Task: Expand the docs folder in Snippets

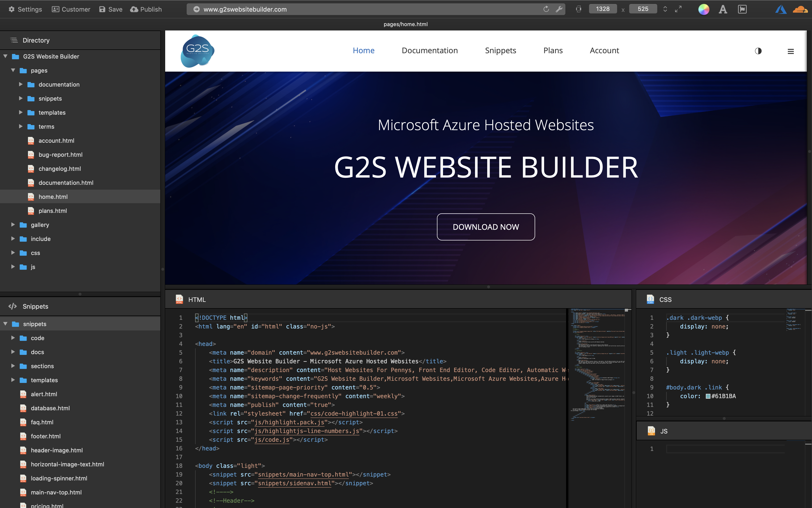Action: pos(13,352)
